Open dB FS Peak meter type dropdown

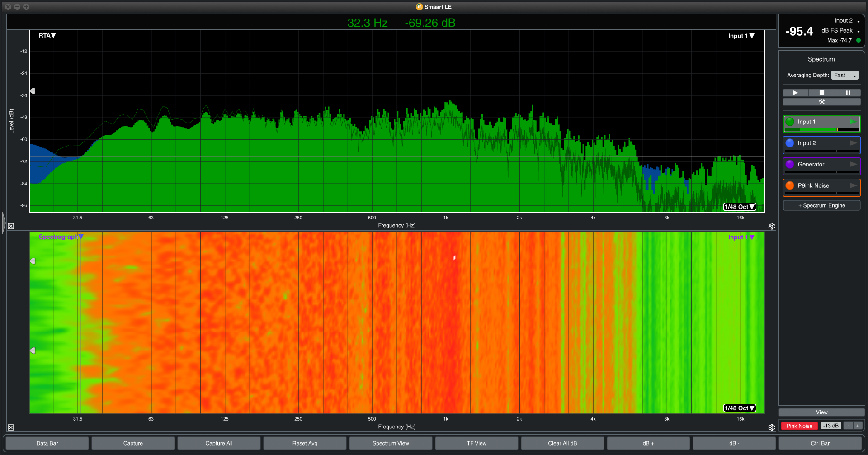[x=840, y=31]
